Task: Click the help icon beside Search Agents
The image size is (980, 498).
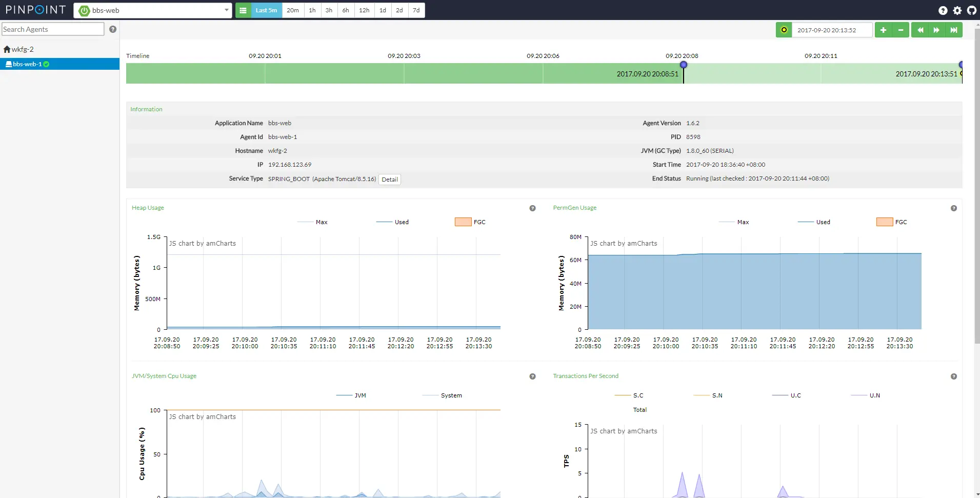Action: pyautogui.click(x=113, y=29)
